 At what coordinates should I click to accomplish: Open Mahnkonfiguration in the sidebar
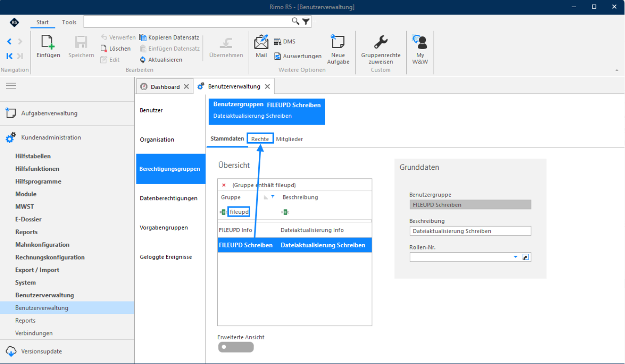[x=42, y=245]
